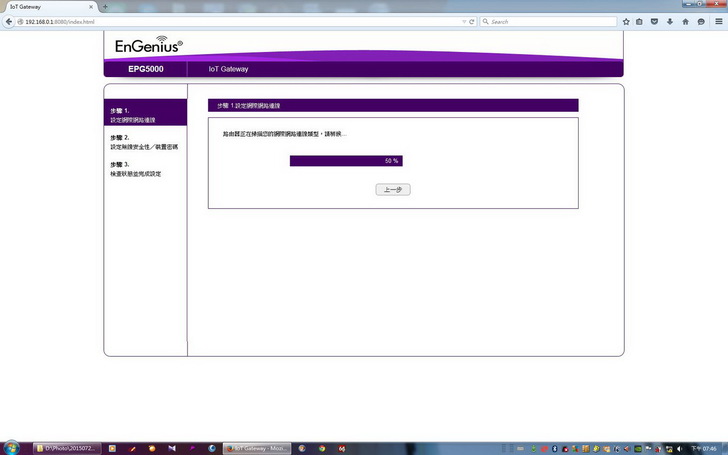Bookmark this page with the star icon
This screenshot has height=455, width=728.
(x=626, y=21)
